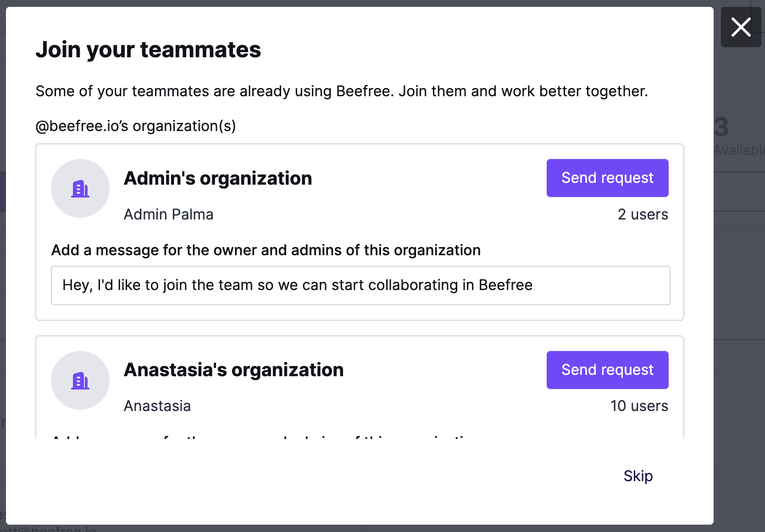The height and width of the screenshot is (532, 765).
Task: Click the Join your teammates heading
Action: click(148, 49)
